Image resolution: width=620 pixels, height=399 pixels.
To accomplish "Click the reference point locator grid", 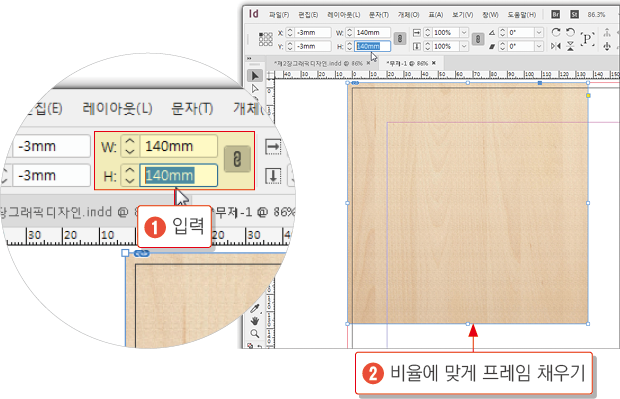I will (265, 39).
